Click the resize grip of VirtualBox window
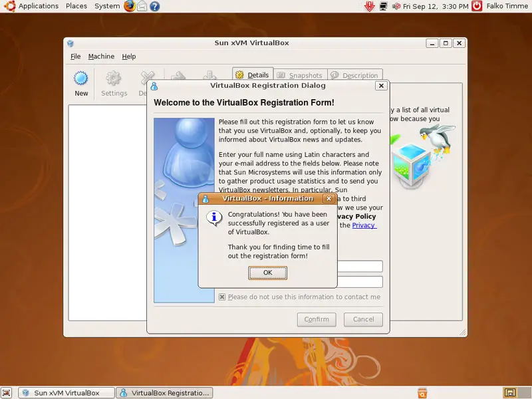The height and width of the screenshot is (399, 532). click(x=463, y=332)
